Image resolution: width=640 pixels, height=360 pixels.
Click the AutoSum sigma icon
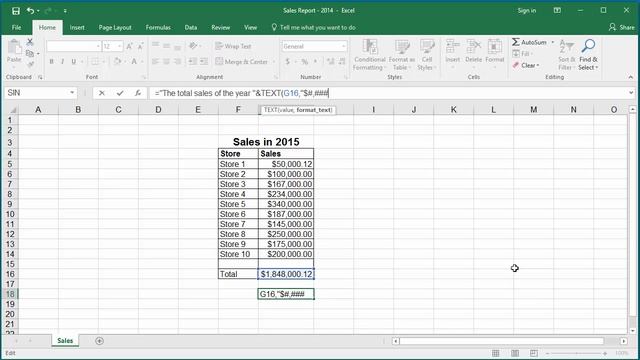click(x=516, y=42)
